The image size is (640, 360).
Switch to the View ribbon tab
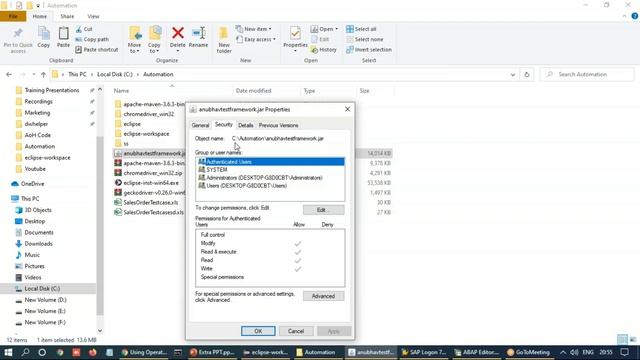(93, 16)
